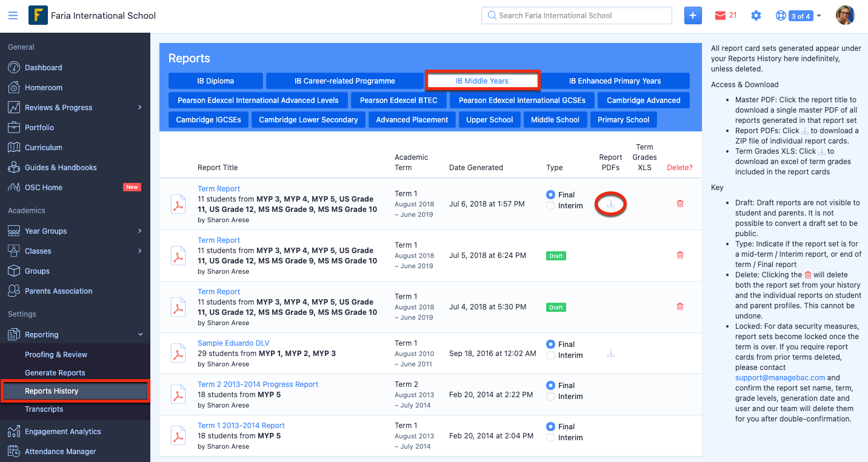
Task: Click PDF icon for Jul 6, 2018 Term Report
Action: [178, 205]
